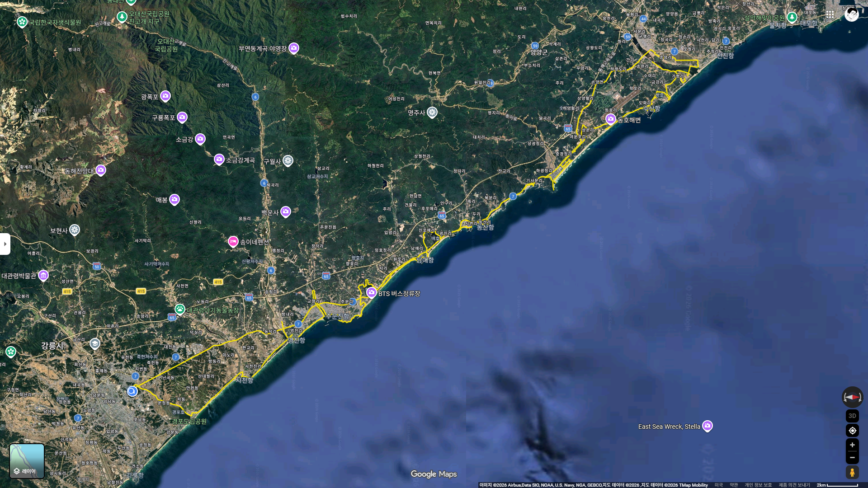
Task: Select the Street View pegman
Action: tap(852, 473)
